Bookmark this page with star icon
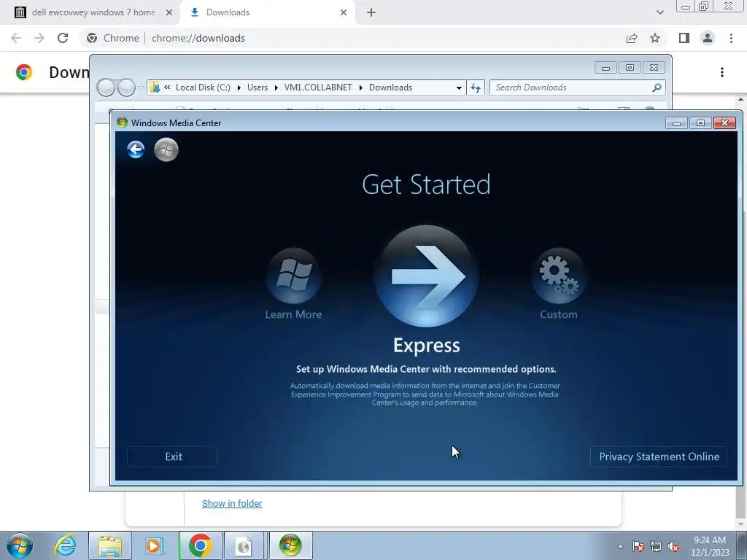747x560 pixels. tap(655, 38)
